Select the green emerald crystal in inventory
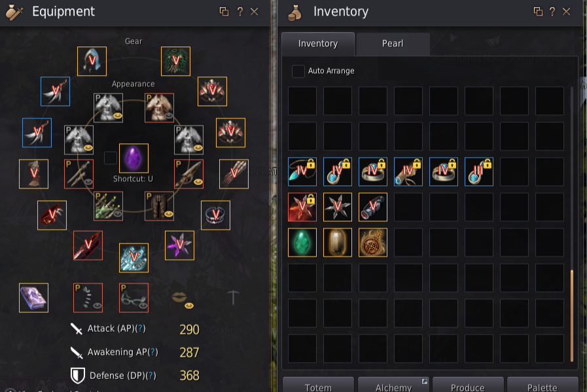Image resolution: width=587 pixels, height=392 pixels. tap(302, 243)
